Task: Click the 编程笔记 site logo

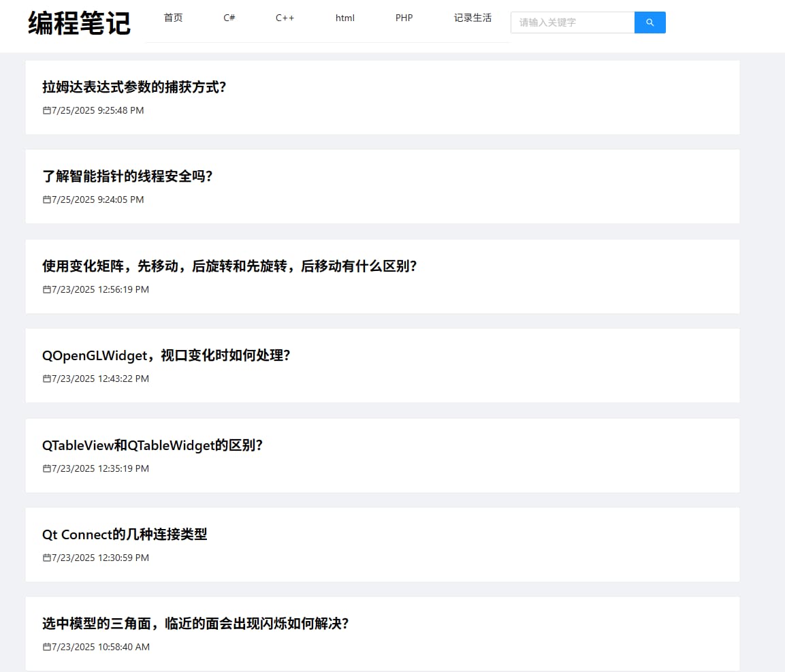Action: 78,22
